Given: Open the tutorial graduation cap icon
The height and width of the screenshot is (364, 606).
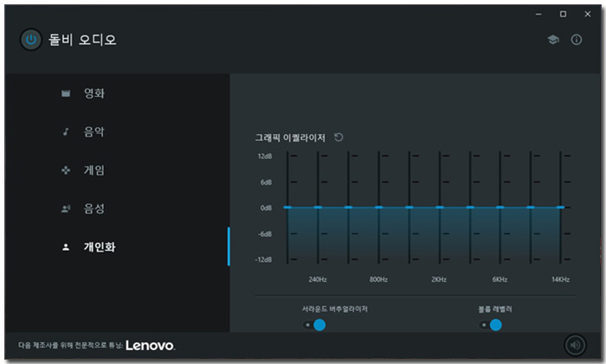Looking at the screenshot, I should click(x=553, y=41).
